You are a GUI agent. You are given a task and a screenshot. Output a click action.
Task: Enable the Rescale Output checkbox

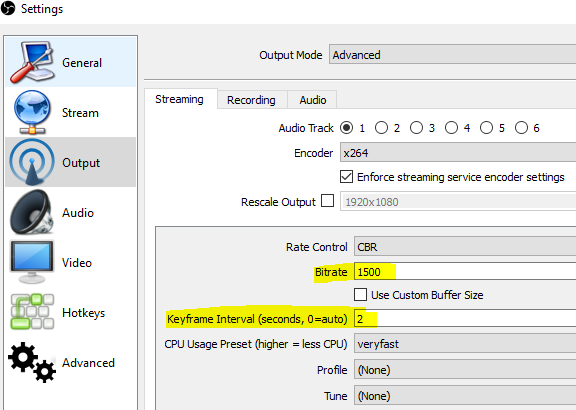click(x=327, y=201)
